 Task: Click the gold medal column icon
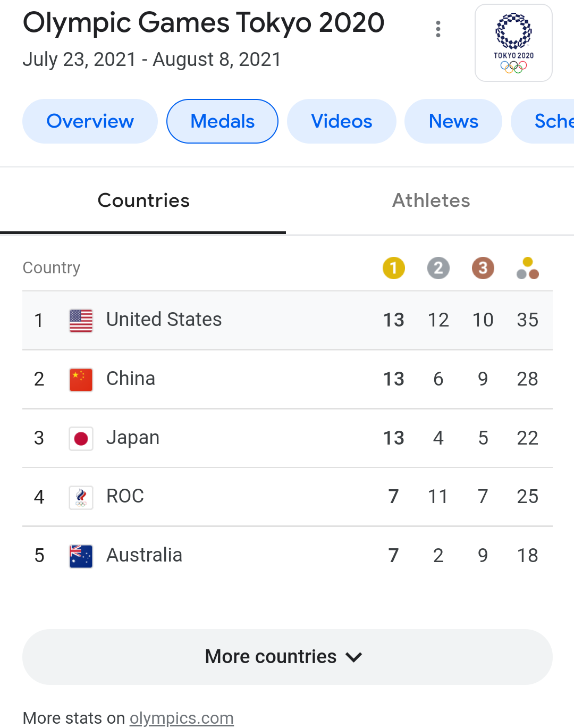393,268
